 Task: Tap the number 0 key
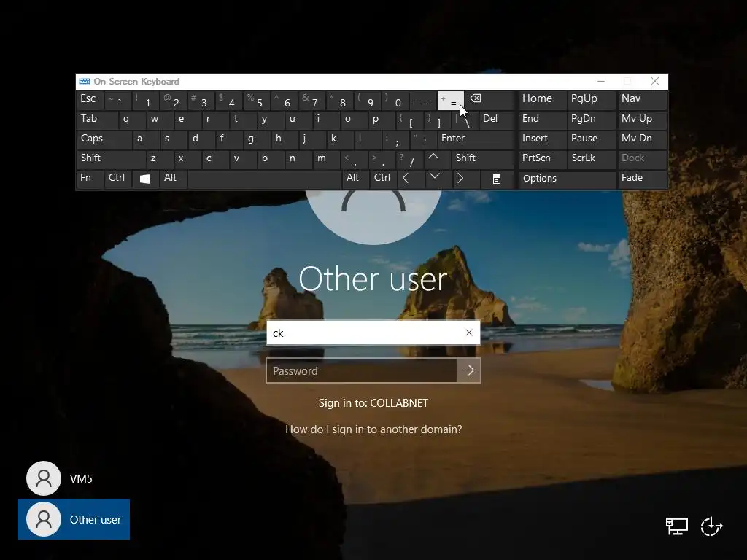[395, 100]
